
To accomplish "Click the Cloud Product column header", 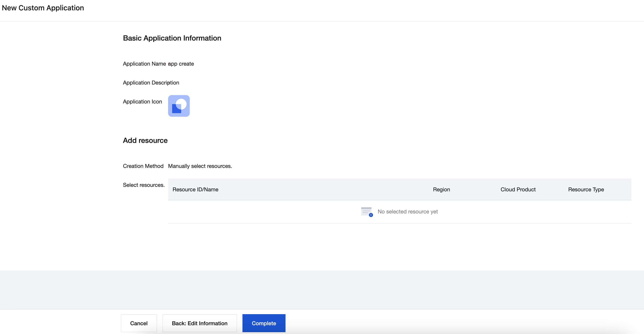I will click(x=518, y=190).
